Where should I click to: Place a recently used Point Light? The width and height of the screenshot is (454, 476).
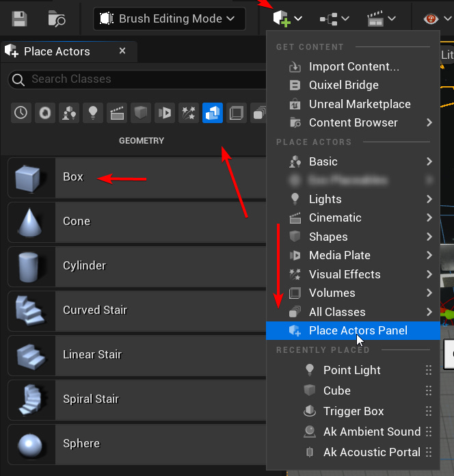353,370
